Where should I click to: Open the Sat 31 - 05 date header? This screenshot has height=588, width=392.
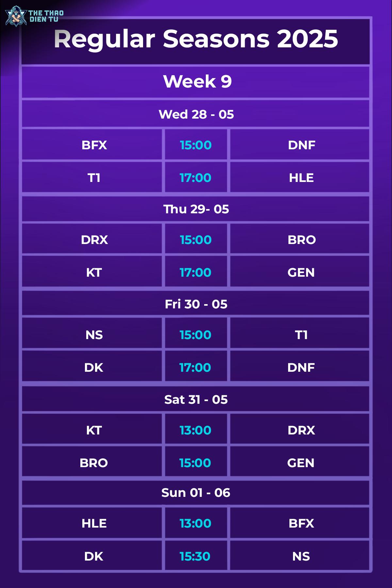coord(196,400)
